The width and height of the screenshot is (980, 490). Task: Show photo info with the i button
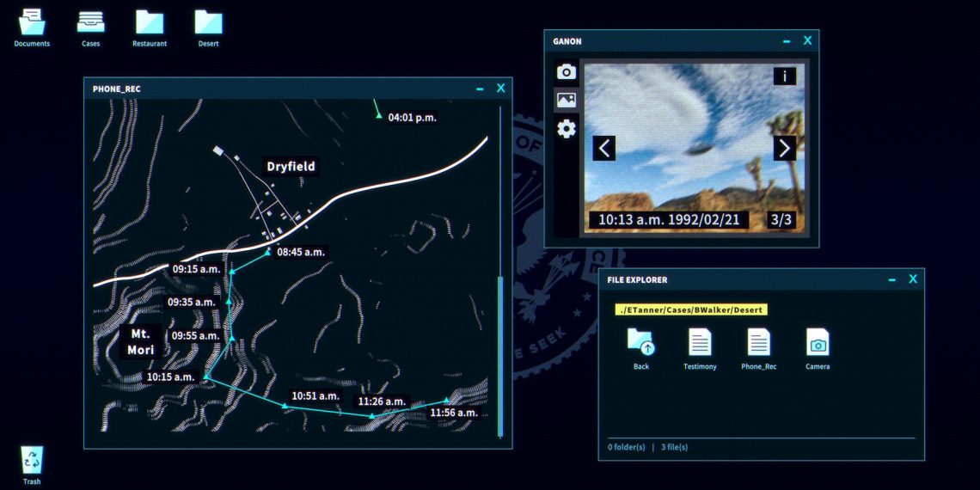pyautogui.click(x=784, y=76)
